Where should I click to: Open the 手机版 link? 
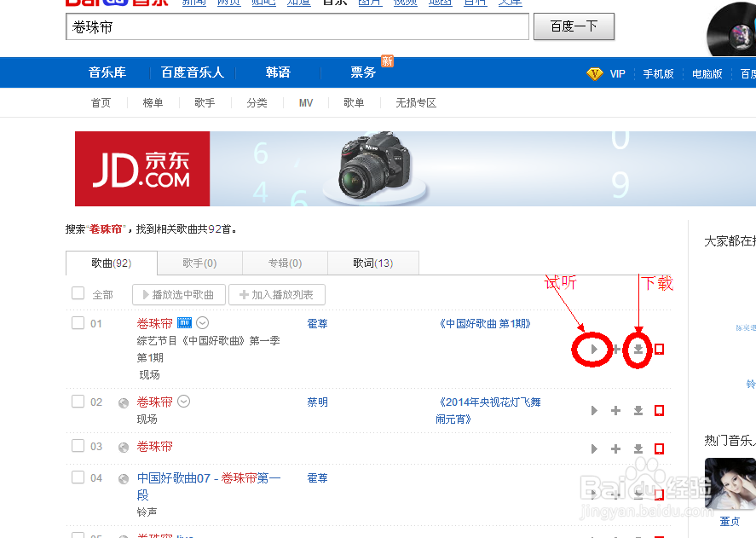(658, 74)
